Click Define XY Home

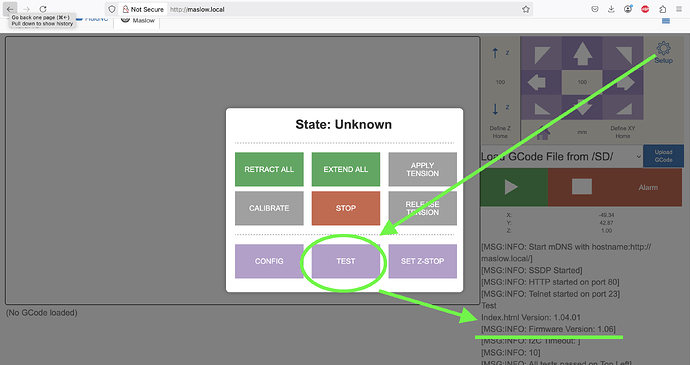(623, 132)
